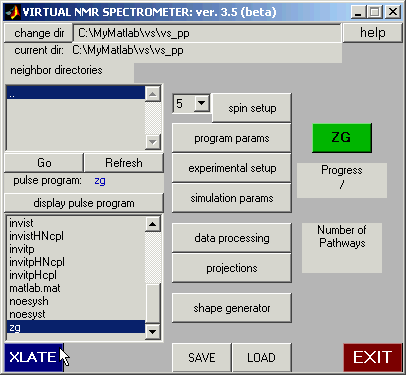Close the Virtual NMR Spectrometer window
The height and width of the screenshot is (375, 406).
393,12
